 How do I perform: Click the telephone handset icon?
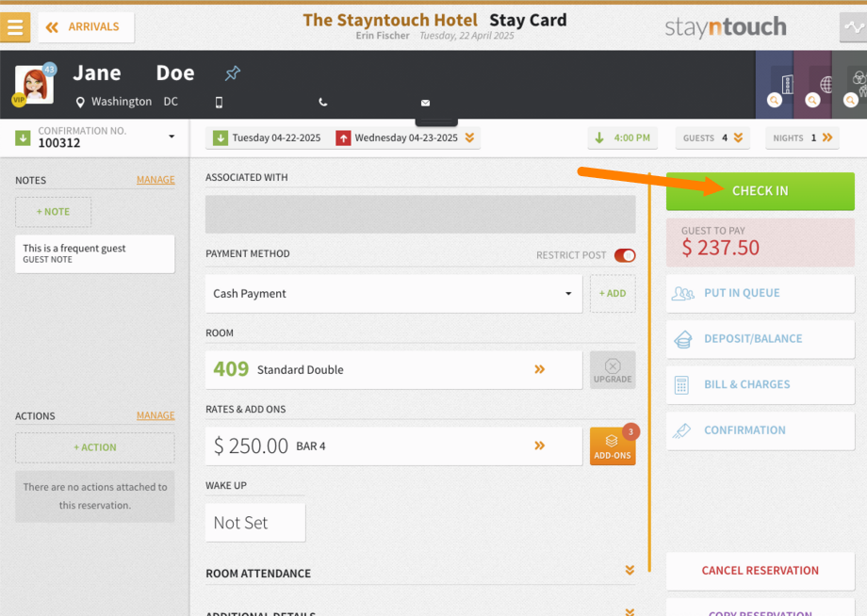[x=323, y=103]
